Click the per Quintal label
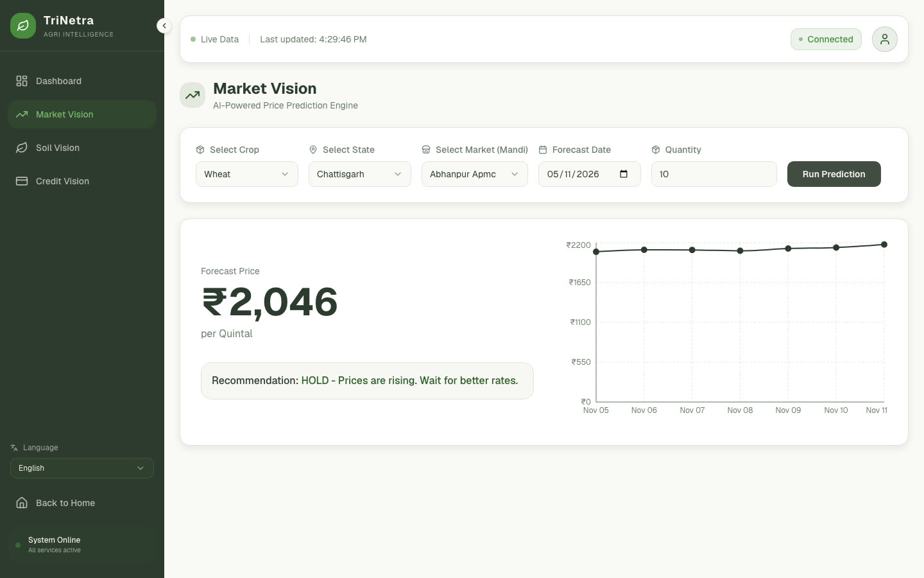This screenshot has height=578, width=924. pos(227,334)
